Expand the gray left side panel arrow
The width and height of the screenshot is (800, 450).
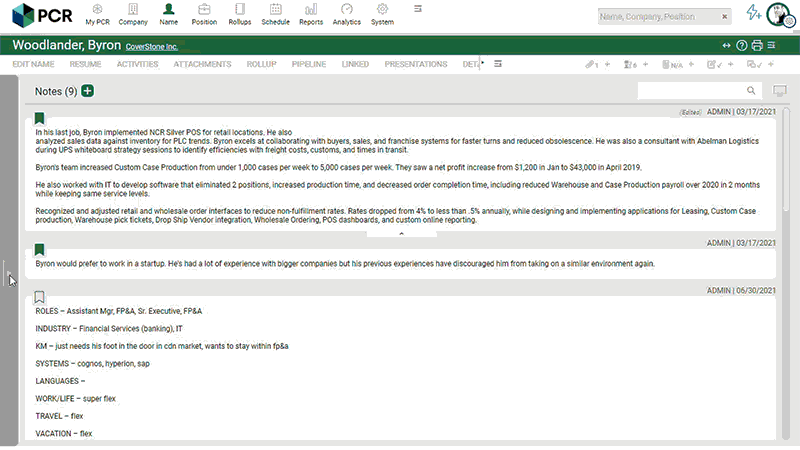(x=9, y=273)
